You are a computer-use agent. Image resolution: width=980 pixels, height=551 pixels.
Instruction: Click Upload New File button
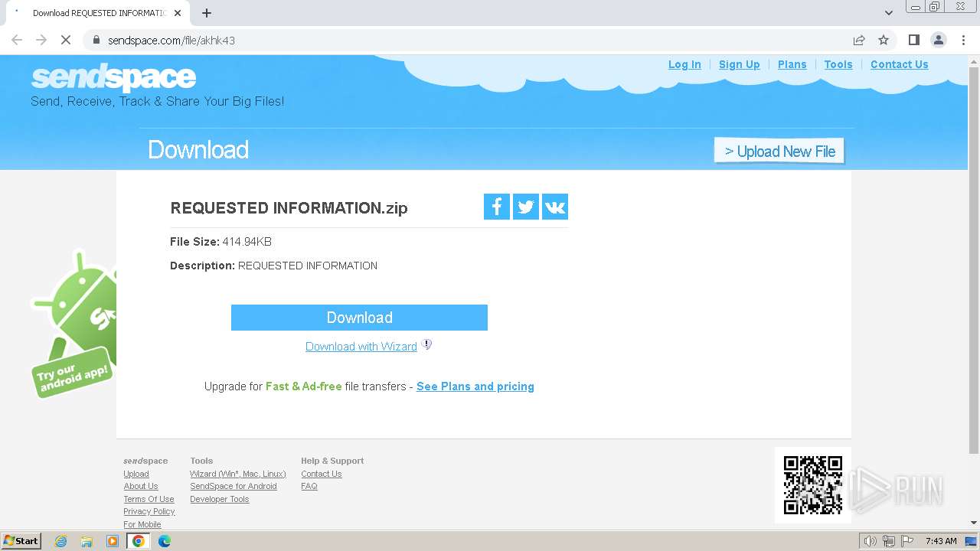tap(779, 152)
